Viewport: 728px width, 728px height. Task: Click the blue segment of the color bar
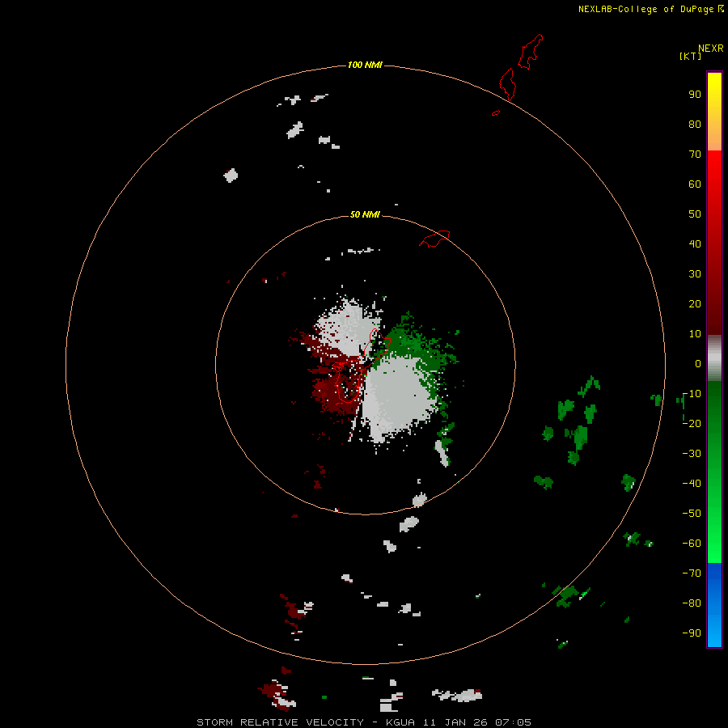[714, 604]
